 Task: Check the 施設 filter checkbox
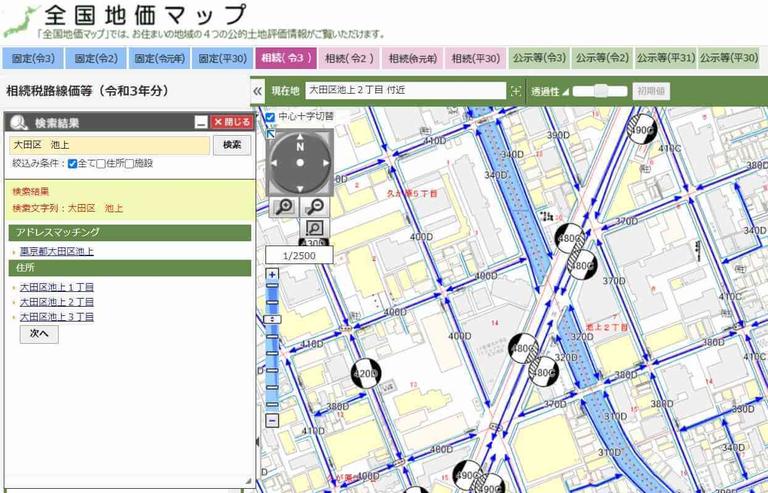click(x=129, y=164)
